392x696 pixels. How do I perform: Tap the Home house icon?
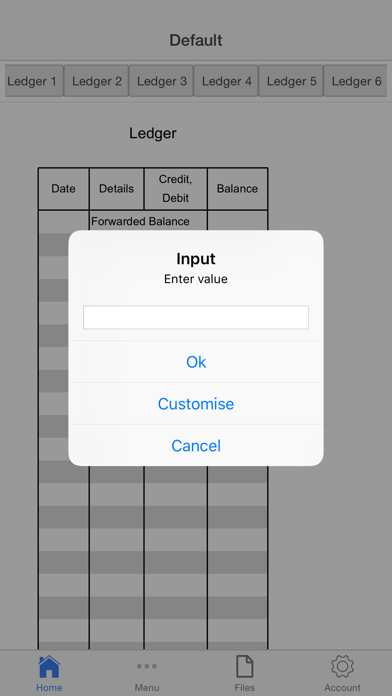(x=49, y=667)
